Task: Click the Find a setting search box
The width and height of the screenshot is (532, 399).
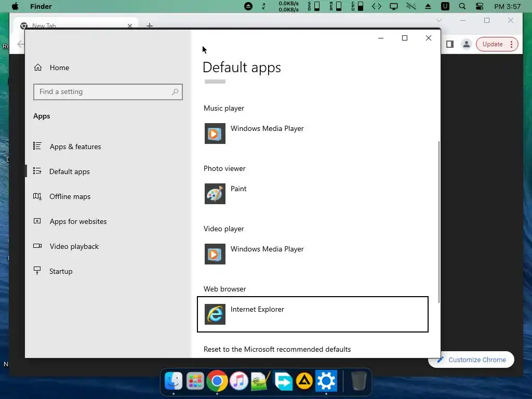Action: click(x=108, y=92)
